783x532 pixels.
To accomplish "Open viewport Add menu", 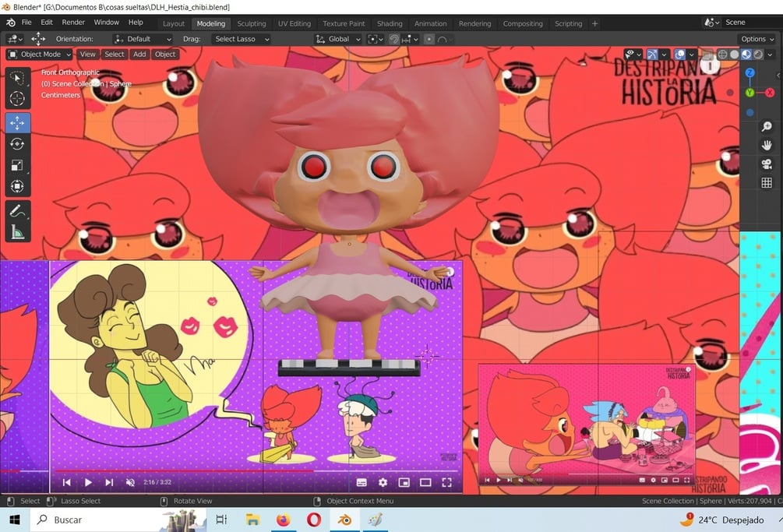I will pyautogui.click(x=139, y=55).
